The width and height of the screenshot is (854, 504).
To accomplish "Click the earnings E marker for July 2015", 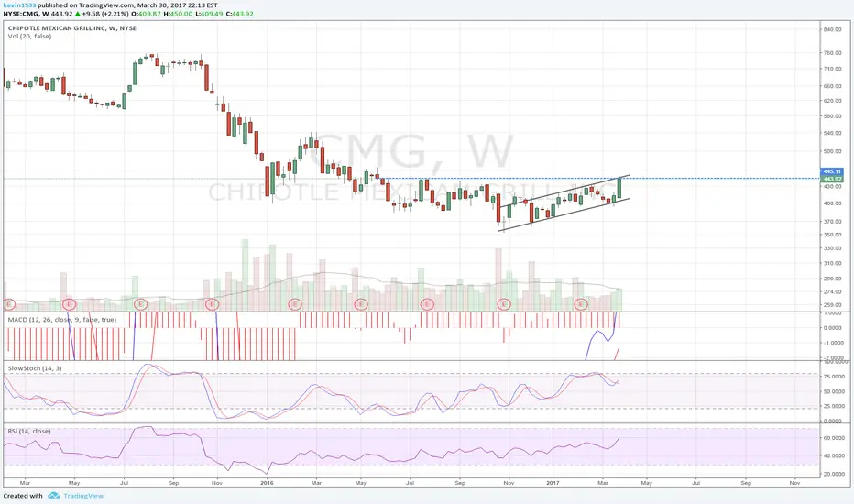I will click(x=140, y=304).
